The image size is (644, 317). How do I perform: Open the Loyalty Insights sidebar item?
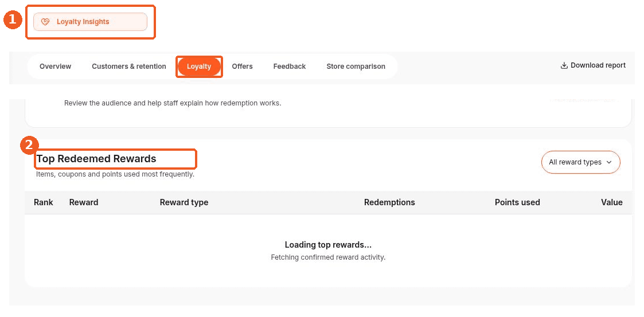pyautogui.click(x=90, y=22)
